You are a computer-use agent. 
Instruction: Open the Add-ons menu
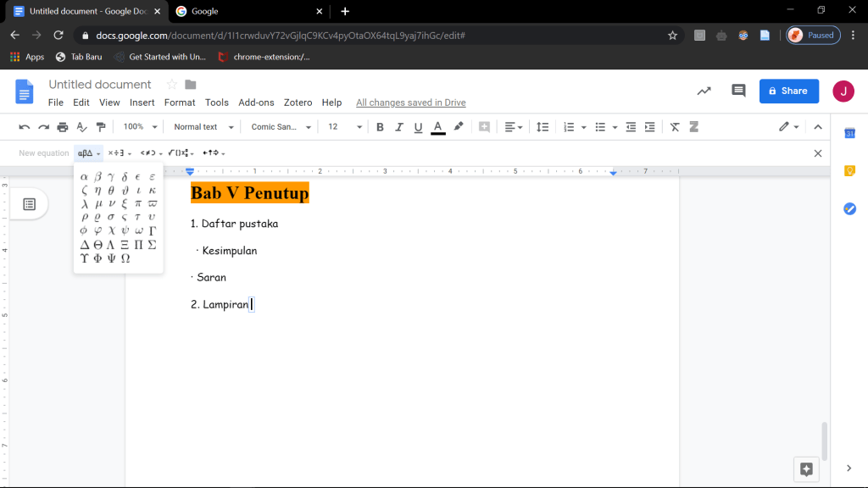[x=256, y=103]
